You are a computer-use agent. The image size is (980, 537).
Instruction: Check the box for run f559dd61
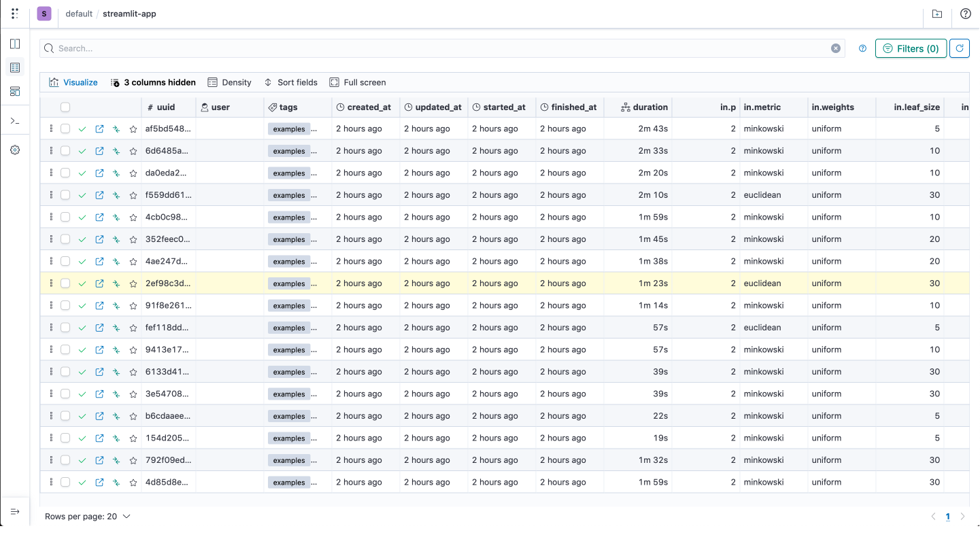[65, 195]
